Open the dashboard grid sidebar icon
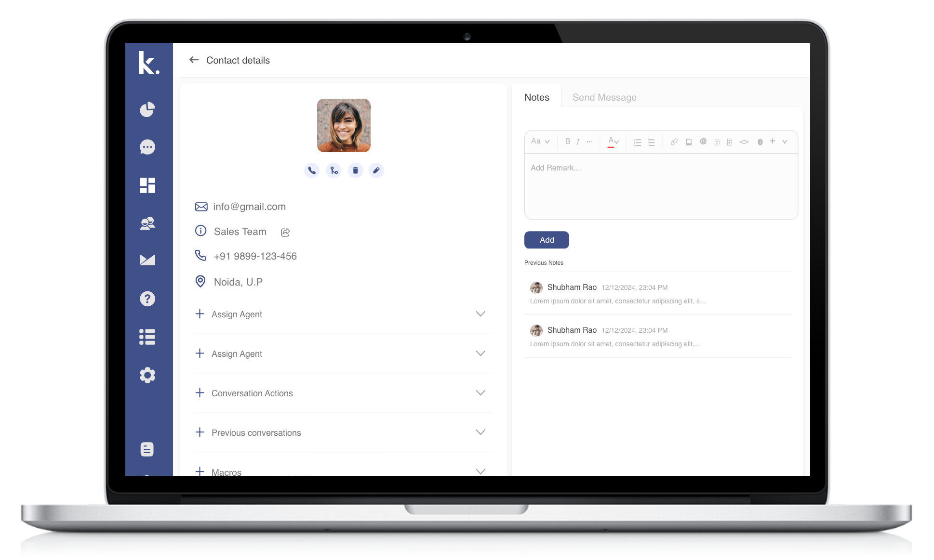The image size is (934, 560). click(147, 185)
